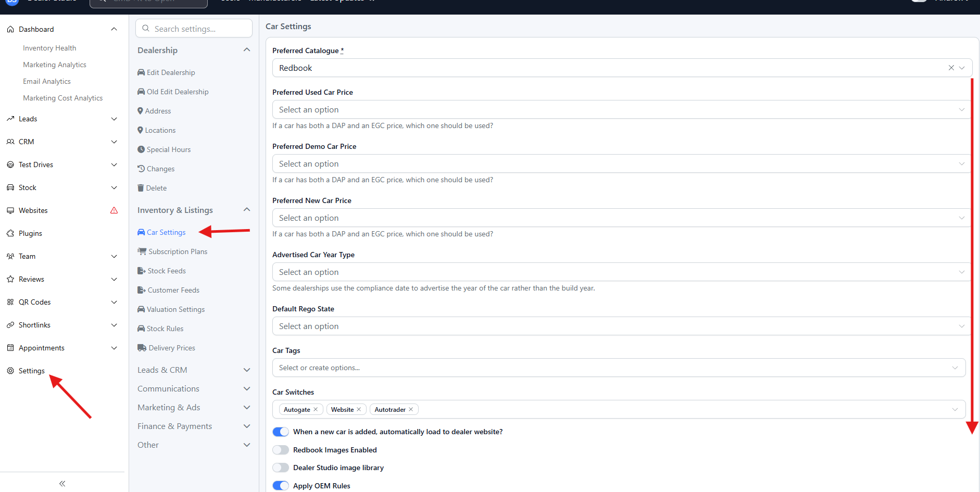Remove the Autotrader car switch tag
The height and width of the screenshot is (492, 980).
(411, 410)
